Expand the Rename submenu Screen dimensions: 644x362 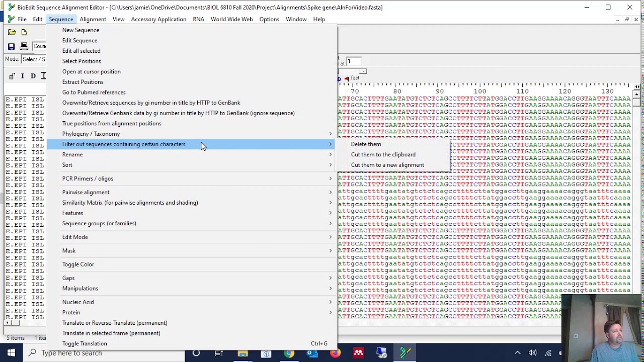point(192,155)
